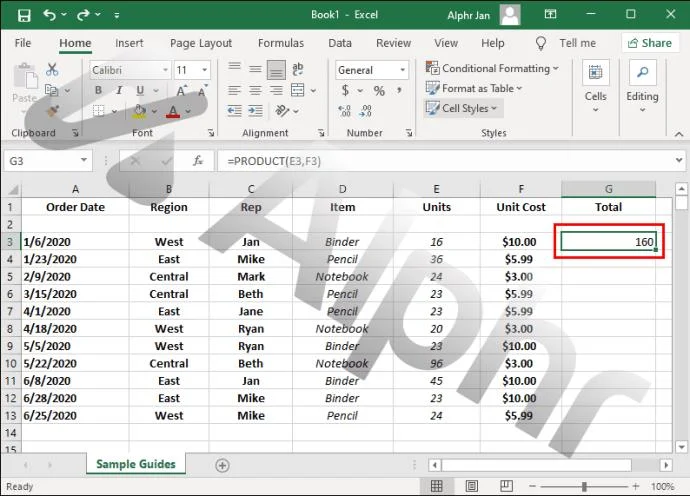
Task: Click the vertical scrollbar down arrow
Action: coord(681,447)
